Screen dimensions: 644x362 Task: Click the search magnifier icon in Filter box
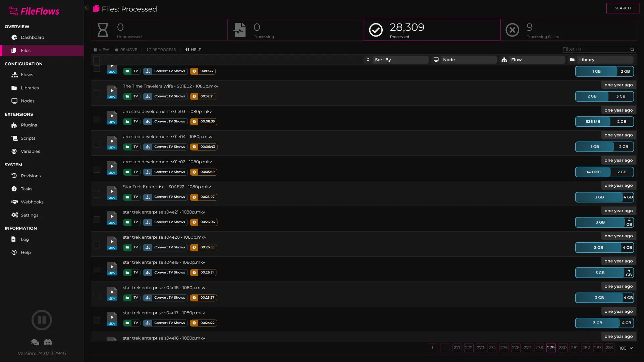point(632,49)
